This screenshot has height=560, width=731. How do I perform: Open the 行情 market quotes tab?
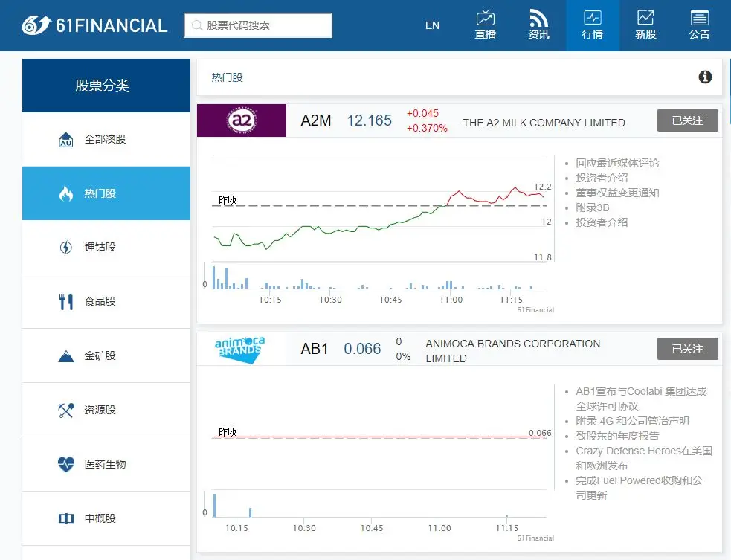(x=593, y=25)
